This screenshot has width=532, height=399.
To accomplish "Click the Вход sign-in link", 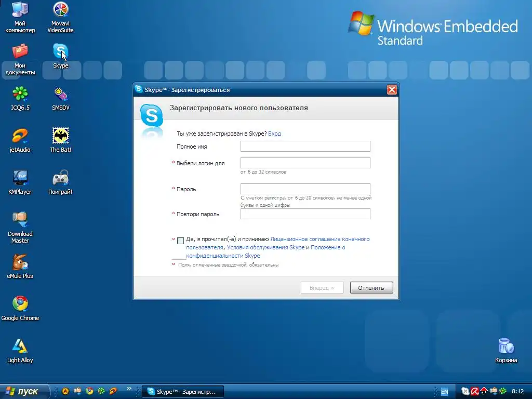I will pyautogui.click(x=274, y=134).
